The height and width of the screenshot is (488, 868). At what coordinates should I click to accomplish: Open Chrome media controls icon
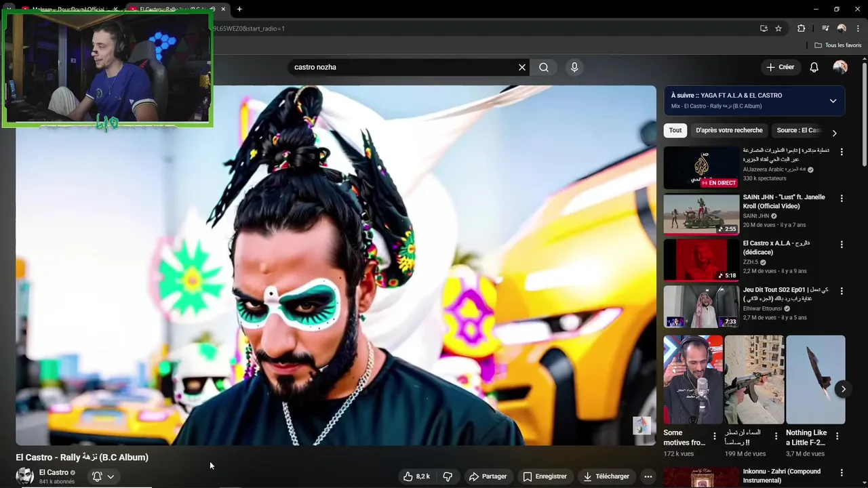pos(825,28)
